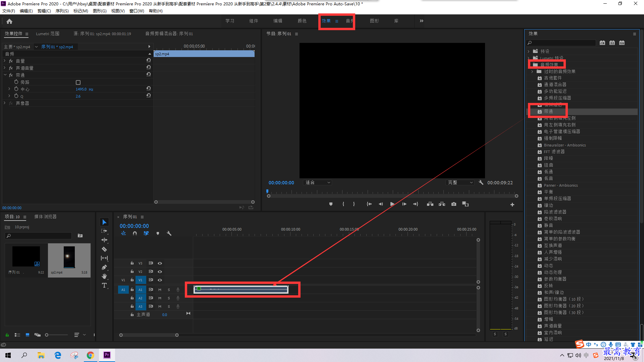Screen dimensions: 644x362
Task: Select the Selection tool in toolbar
Action: pos(104,222)
